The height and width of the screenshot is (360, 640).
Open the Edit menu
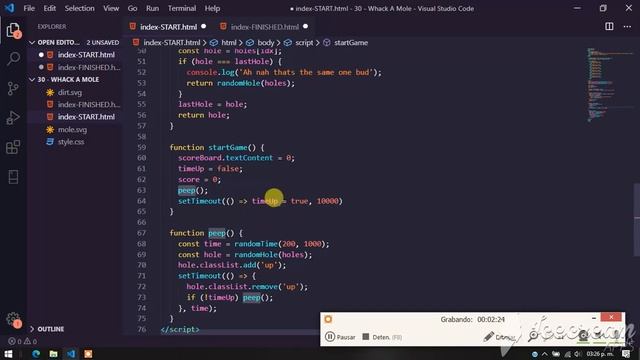(x=49, y=8)
